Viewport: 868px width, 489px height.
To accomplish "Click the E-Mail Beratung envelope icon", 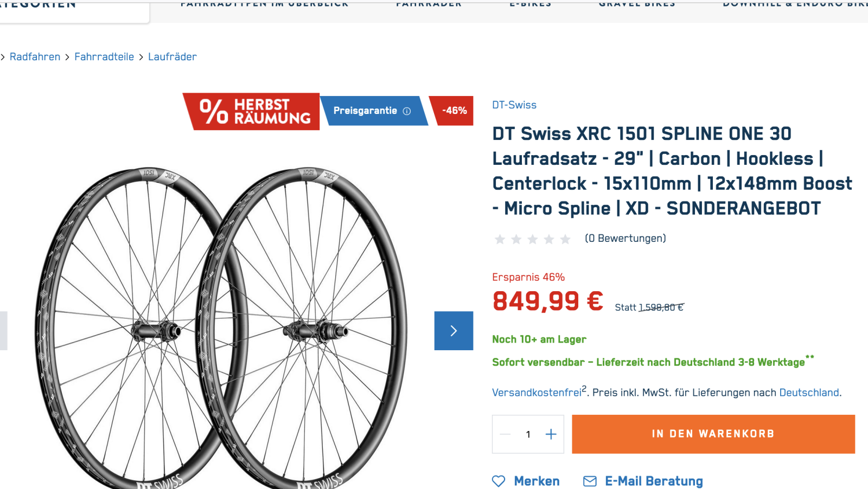I will coord(590,481).
